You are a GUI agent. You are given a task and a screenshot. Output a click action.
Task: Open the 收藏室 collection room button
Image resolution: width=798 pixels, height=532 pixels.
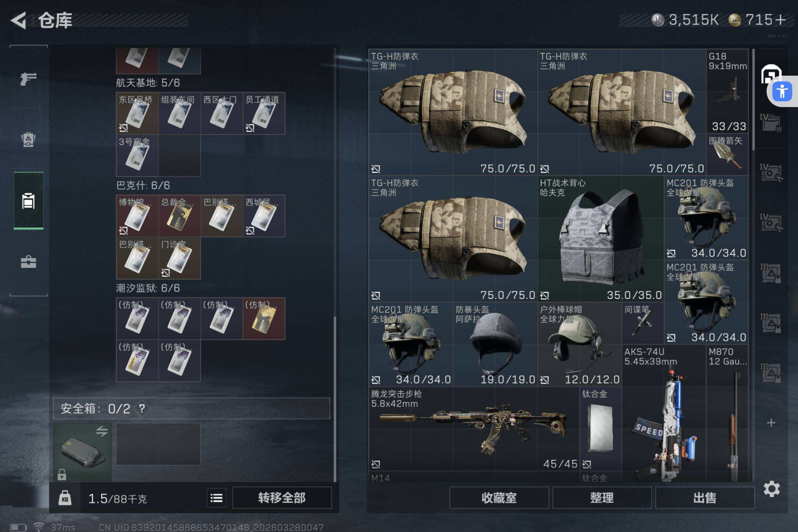499,498
